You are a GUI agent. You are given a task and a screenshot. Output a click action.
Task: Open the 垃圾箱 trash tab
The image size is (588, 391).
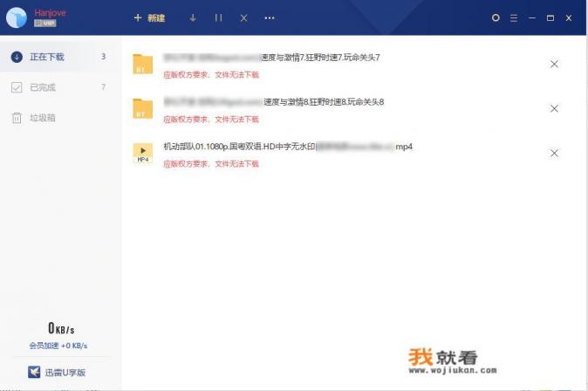61,118
